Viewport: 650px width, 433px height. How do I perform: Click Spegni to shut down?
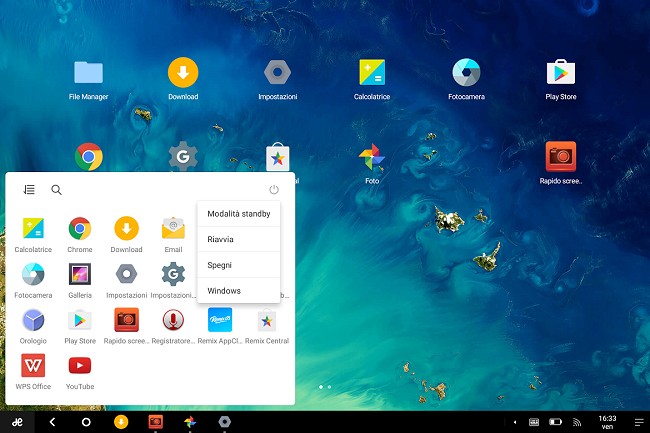[x=239, y=265]
